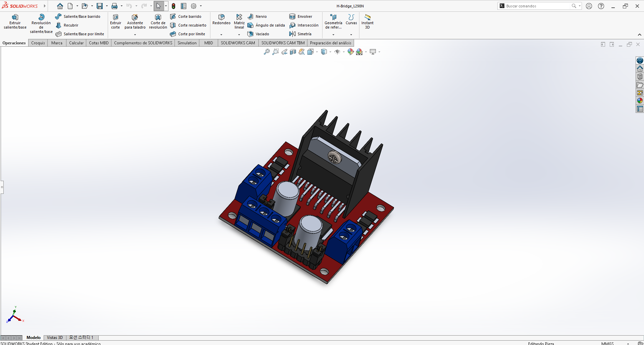The height and width of the screenshot is (345, 644).
Task: Select the Vaciado tool
Action: tap(258, 34)
